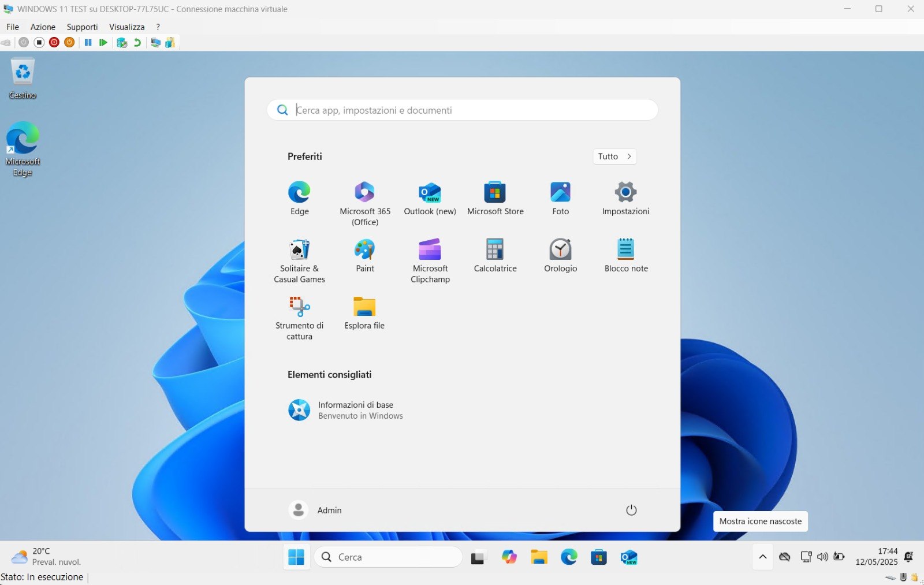Click the status bar keyboard icon
This screenshot has width=924, height=585.
tap(891, 577)
